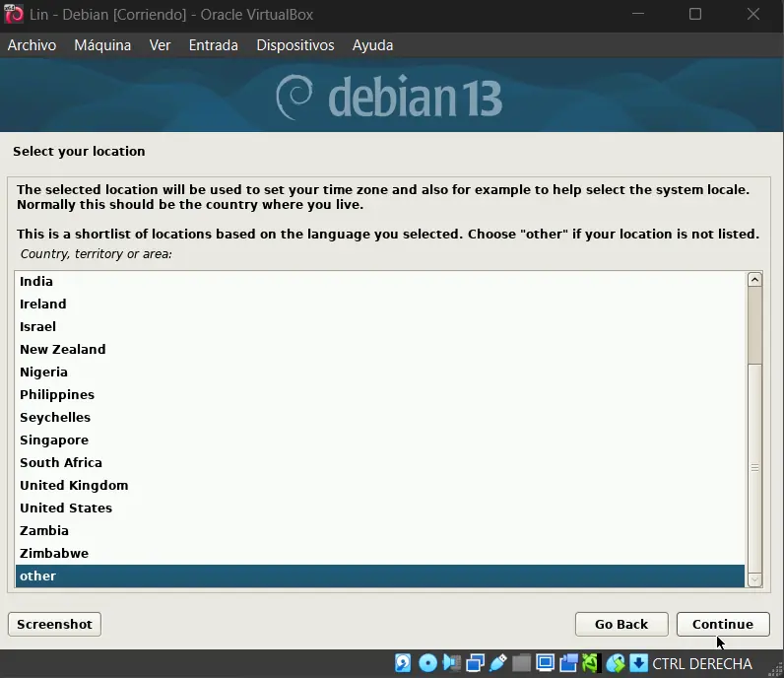Open the network adapters status icon
Image resolution: width=784 pixels, height=678 pixels.
475,663
